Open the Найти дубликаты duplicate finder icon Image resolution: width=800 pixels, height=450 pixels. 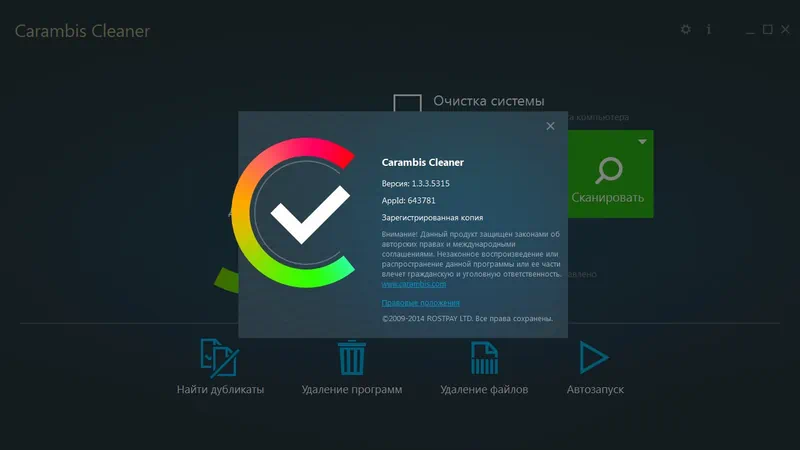coord(219,358)
